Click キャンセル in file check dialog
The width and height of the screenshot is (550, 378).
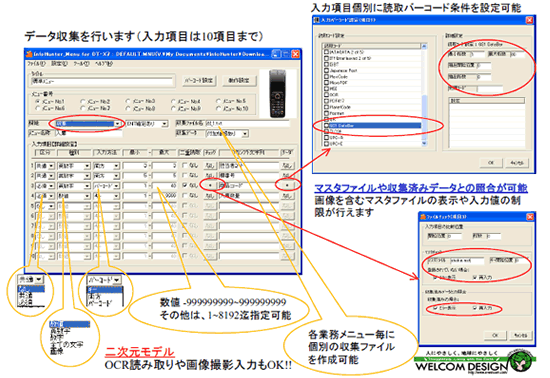(x=521, y=335)
